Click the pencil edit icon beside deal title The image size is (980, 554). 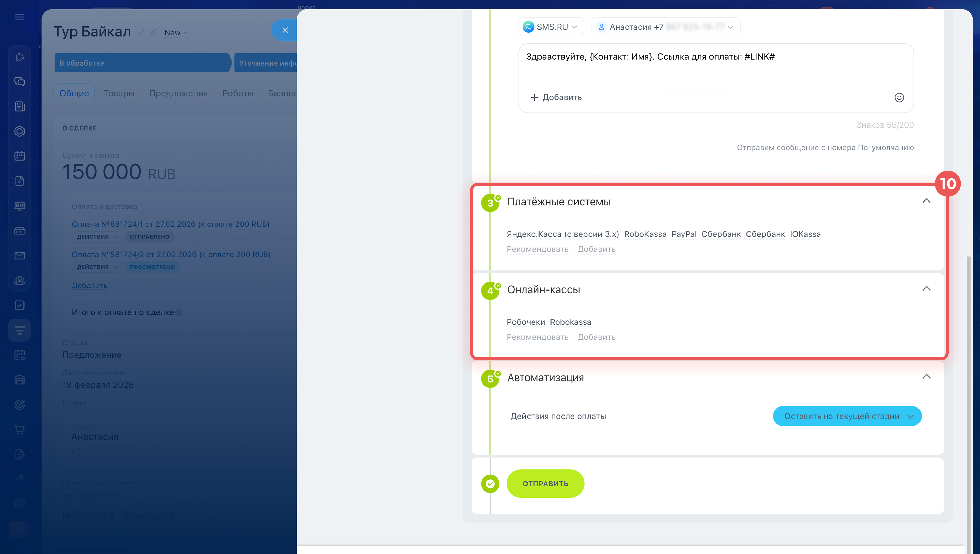tap(141, 33)
